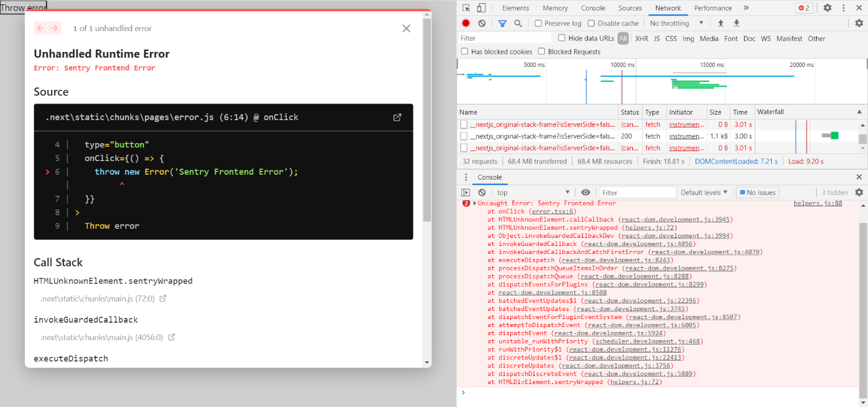The image size is (868, 407).
Task: Close the error overlay dialog
Action: tap(406, 28)
